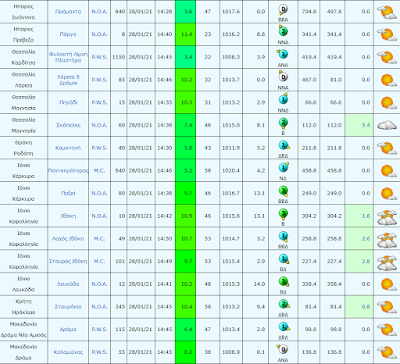The width and height of the screenshot is (400, 364).
Task: Click the green wind icon in the Σκόπελος row
Action: [x=283, y=123]
